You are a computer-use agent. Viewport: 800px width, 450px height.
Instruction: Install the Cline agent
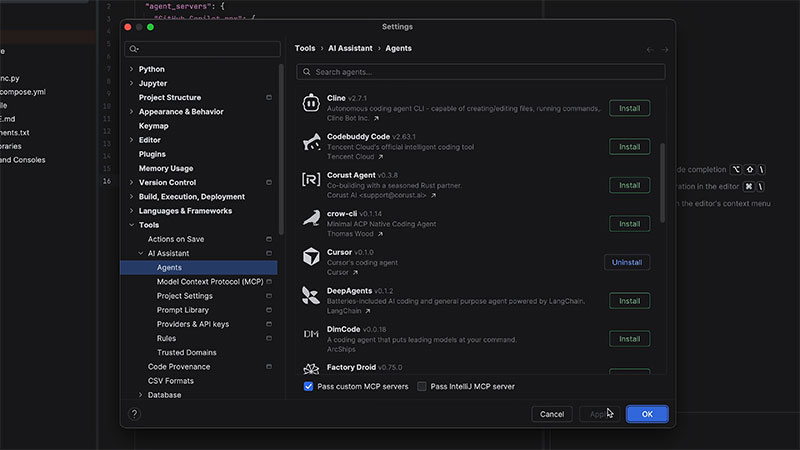(x=630, y=108)
